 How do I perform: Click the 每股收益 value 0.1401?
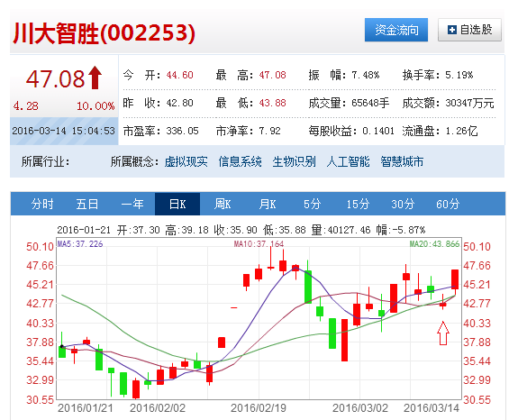[x=378, y=132]
